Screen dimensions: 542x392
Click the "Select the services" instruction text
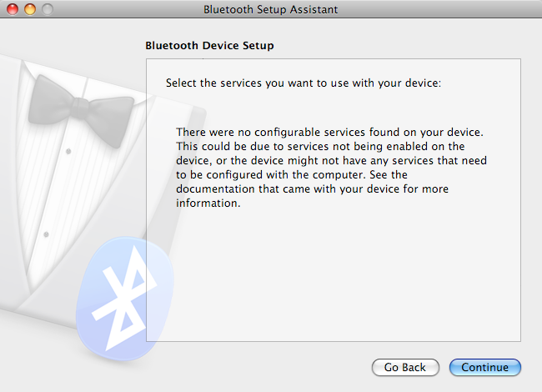point(302,83)
